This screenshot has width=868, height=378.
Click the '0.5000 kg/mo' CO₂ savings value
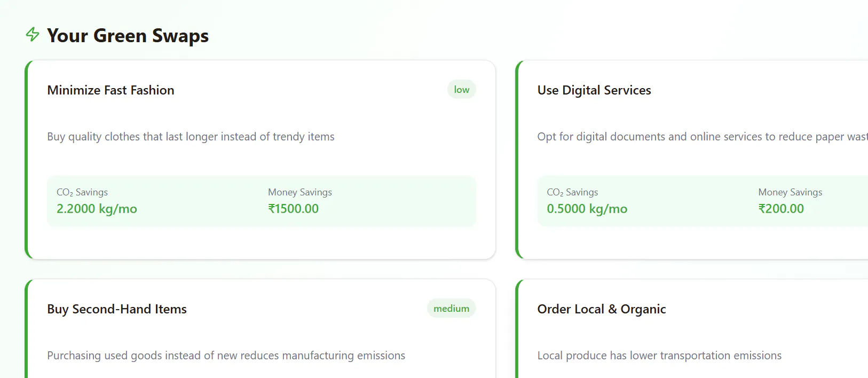click(x=587, y=209)
